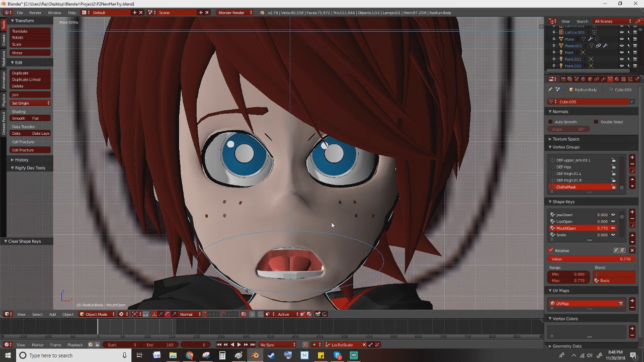Screen dimensions: 644x362
Task: Move the shape key up in list
Action: 632,235
